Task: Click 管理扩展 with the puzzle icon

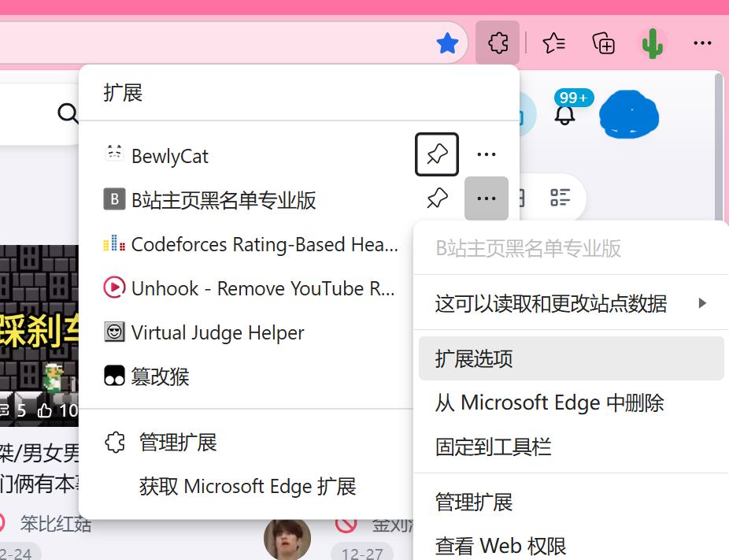Action: [x=177, y=443]
